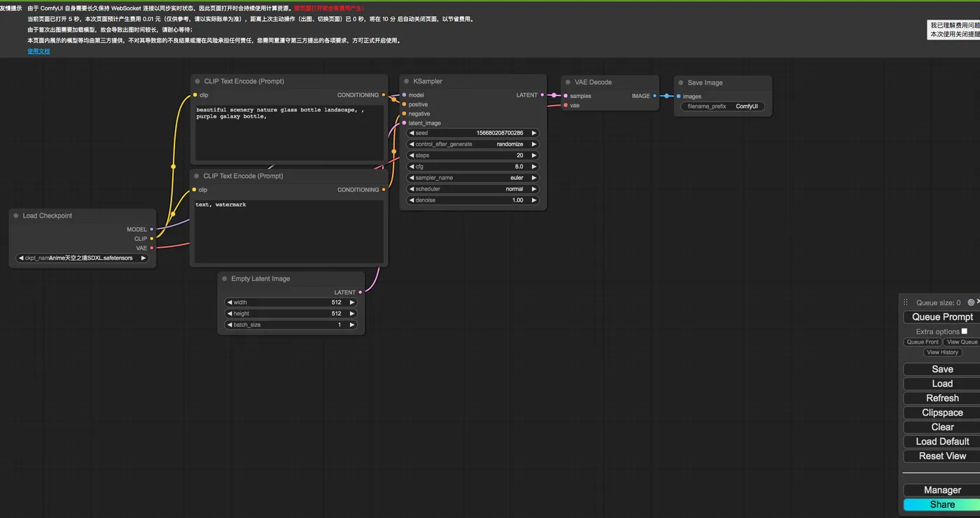The width and height of the screenshot is (980, 518).
Task: Increase width using its right arrow
Action: 352,302
